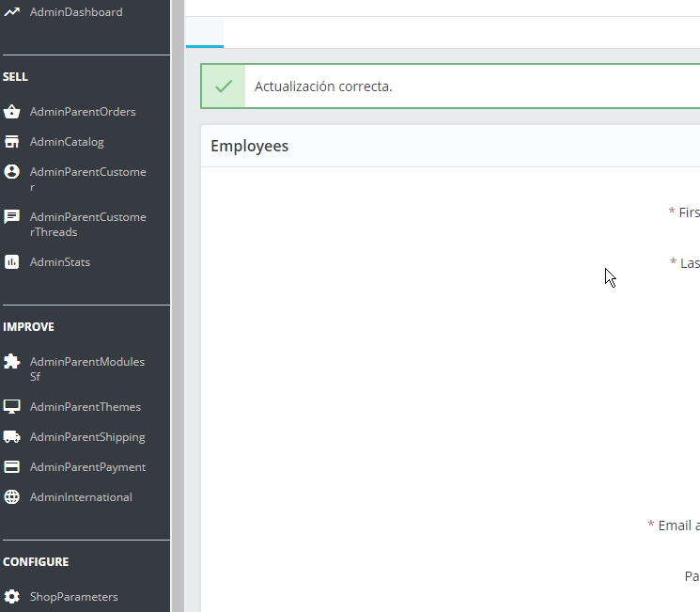Viewport: 700px width, 612px height.
Task: Click the green success checkmark icon
Action: [224, 86]
